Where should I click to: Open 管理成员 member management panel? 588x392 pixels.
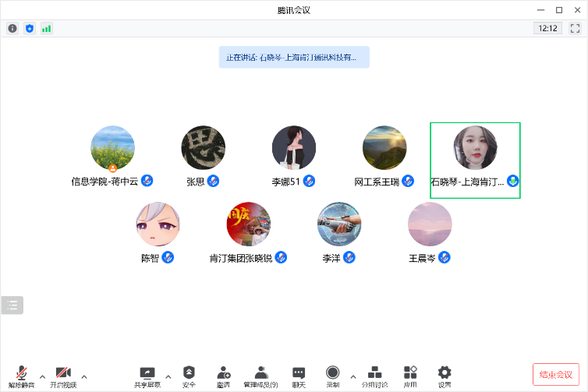pyautogui.click(x=260, y=375)
